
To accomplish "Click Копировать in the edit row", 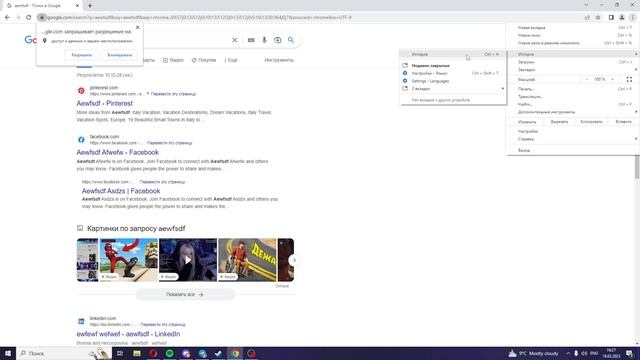I will point(591,122).
